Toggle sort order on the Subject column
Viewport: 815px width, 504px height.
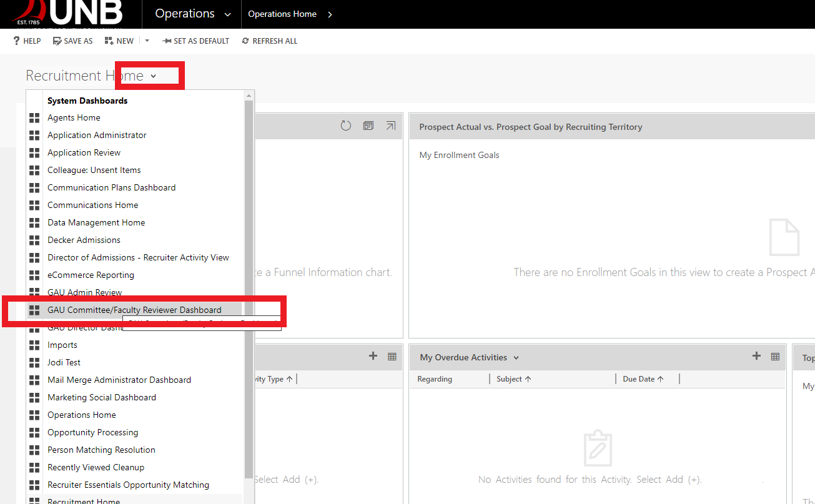(x=513, y=378)
